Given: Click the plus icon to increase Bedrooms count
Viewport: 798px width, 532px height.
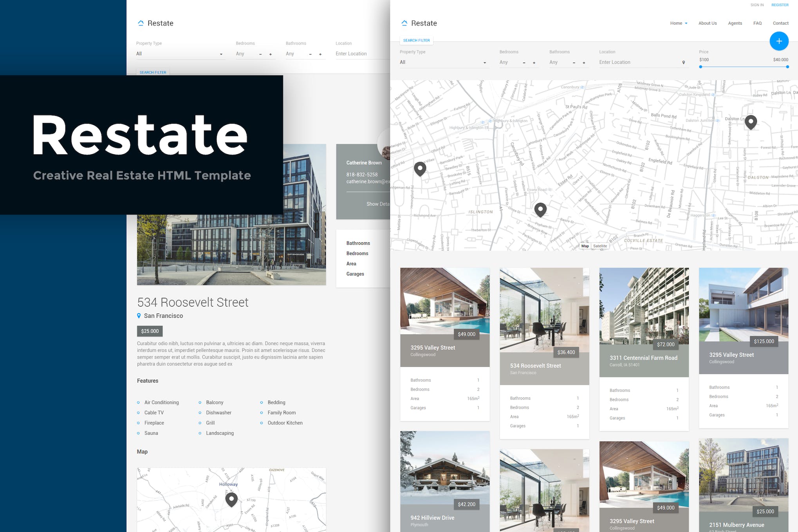Looking at the screenshot, I should pyautogui.click(x=534, y=62).
